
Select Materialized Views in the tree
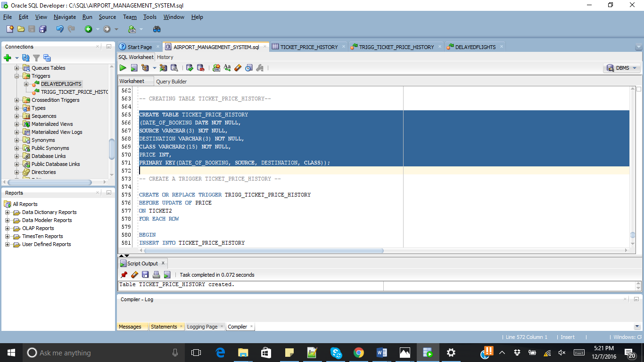coord(52,124)
